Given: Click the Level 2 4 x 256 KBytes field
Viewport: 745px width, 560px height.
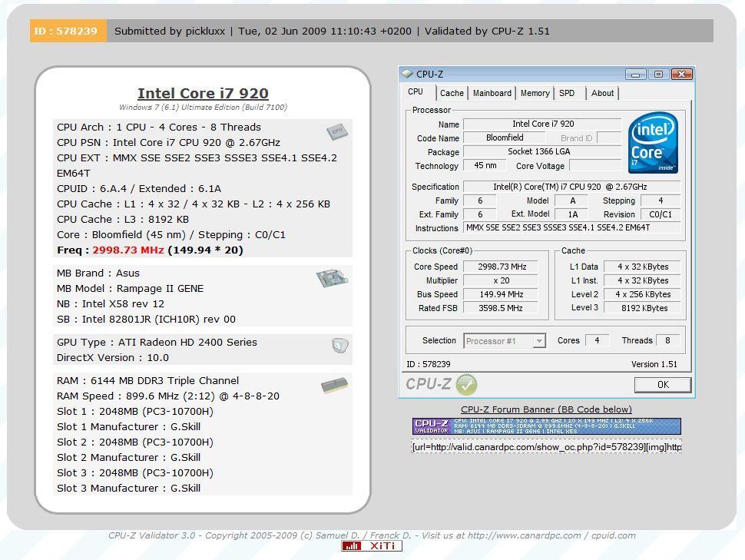Looking at the screenshot, I should click(642, 294).
